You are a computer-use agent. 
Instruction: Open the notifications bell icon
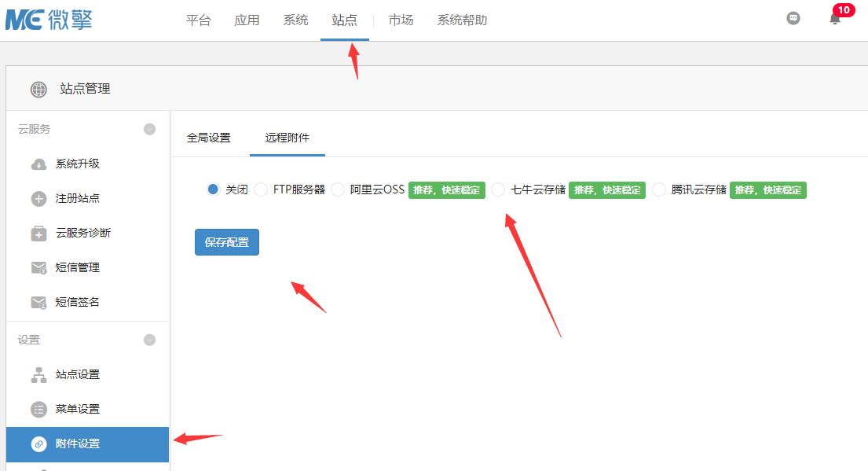835,20
